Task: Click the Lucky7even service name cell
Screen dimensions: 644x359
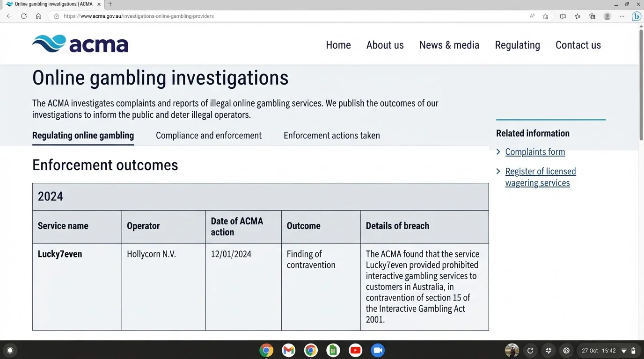Action: [x=77, y=287]
